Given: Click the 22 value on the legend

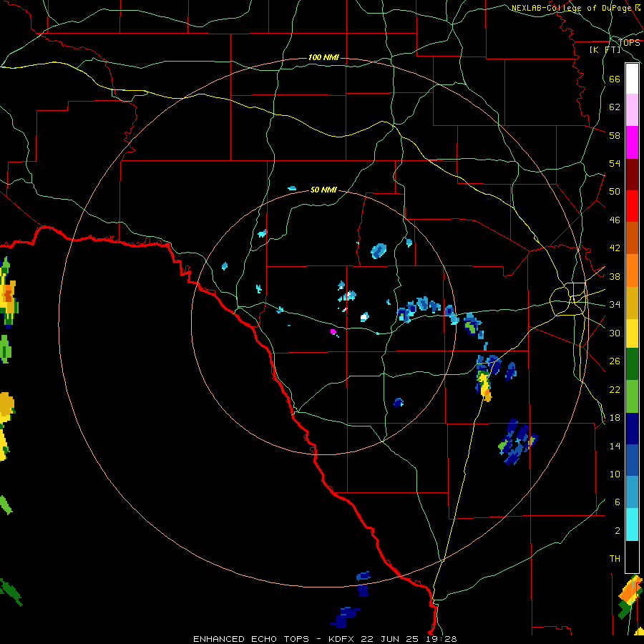Looking at the screenshot, I should pyautogui.click(x=615, y=390).
